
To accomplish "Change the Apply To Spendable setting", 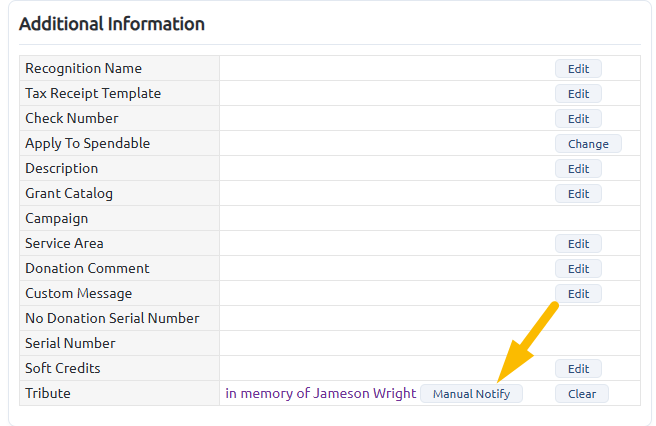I will tap(588, 144).
